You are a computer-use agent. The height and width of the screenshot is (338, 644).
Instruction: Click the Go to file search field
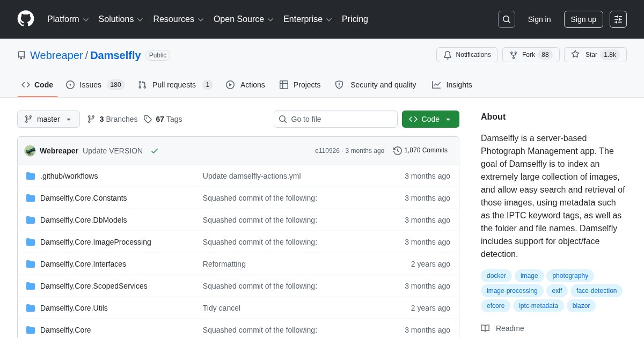[335, 119]
